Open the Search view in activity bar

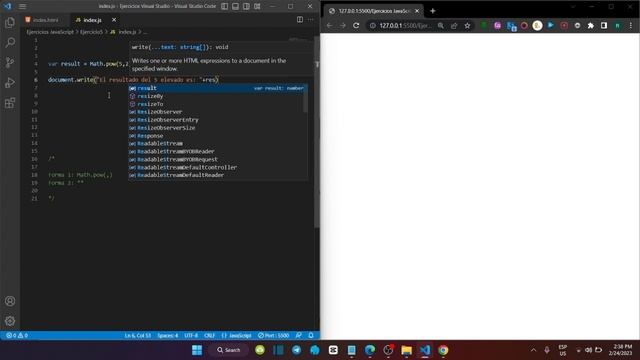[x=10, y=42]
